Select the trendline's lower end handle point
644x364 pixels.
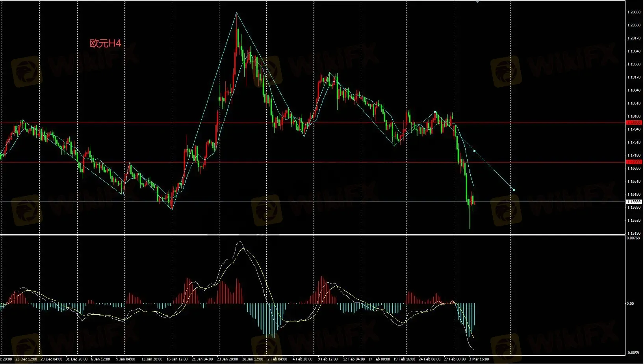click(x=514, y=190)
